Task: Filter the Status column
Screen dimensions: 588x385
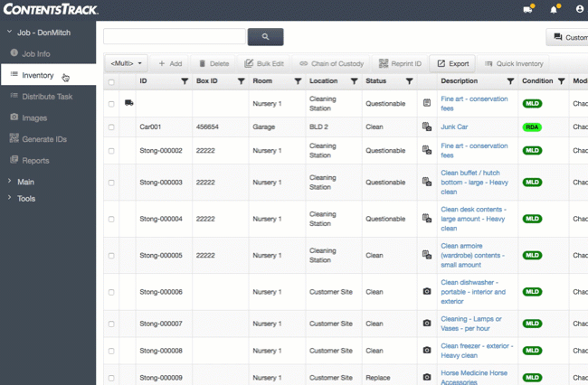Action: click(x=410, y=81)
